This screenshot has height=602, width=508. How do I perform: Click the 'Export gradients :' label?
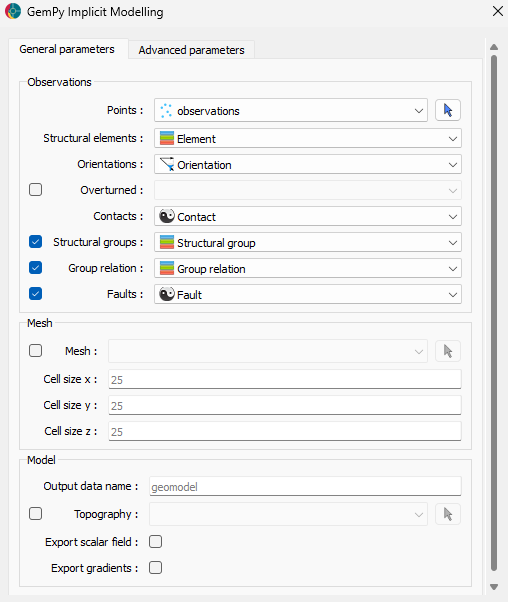click(x=94, y=568)
